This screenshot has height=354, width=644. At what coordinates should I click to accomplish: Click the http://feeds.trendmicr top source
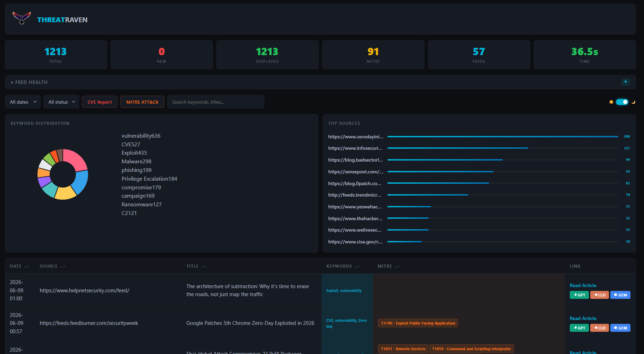click(355, 195)
